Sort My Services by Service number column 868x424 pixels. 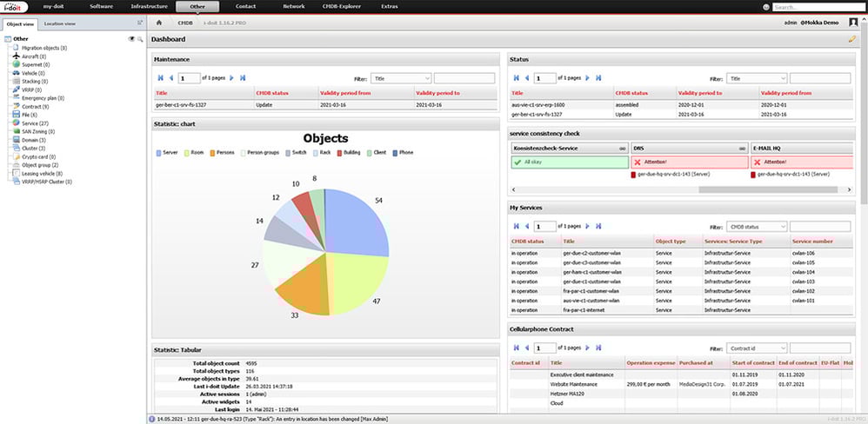click(x=812, y=242)
